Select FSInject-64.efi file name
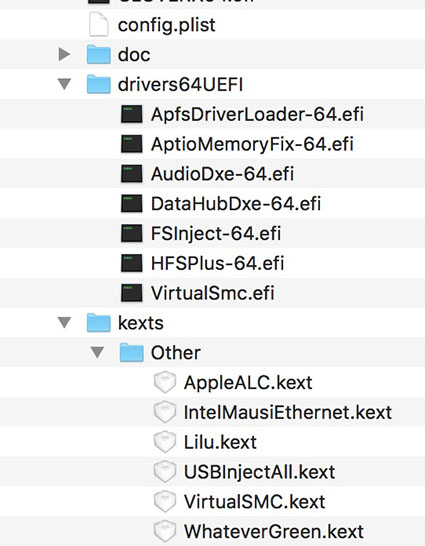 pyautogui.click(x=216, y=234)
